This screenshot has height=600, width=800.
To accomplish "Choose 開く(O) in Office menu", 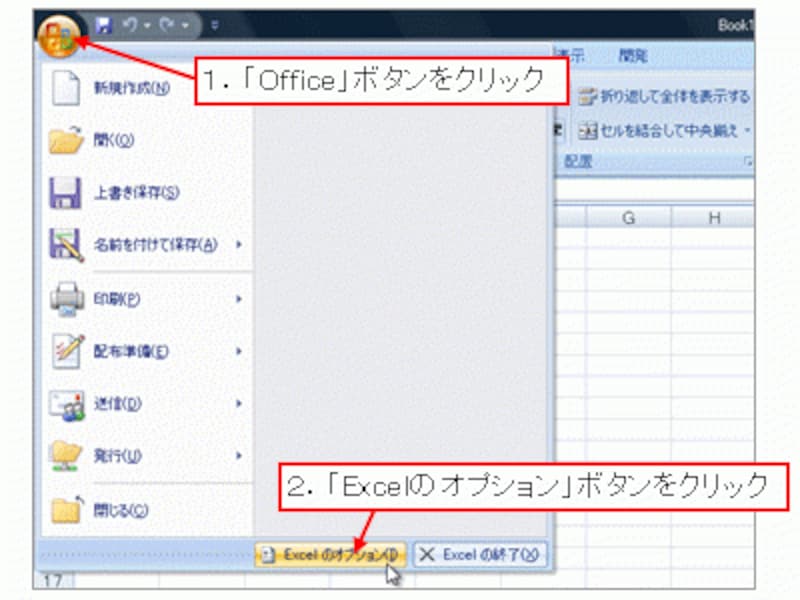I will pos(113,140).
